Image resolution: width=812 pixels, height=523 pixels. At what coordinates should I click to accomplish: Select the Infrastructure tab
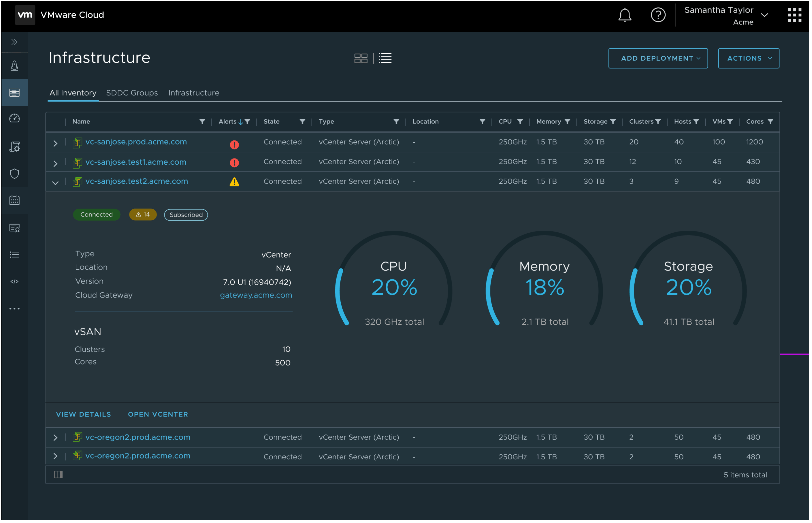194,93
